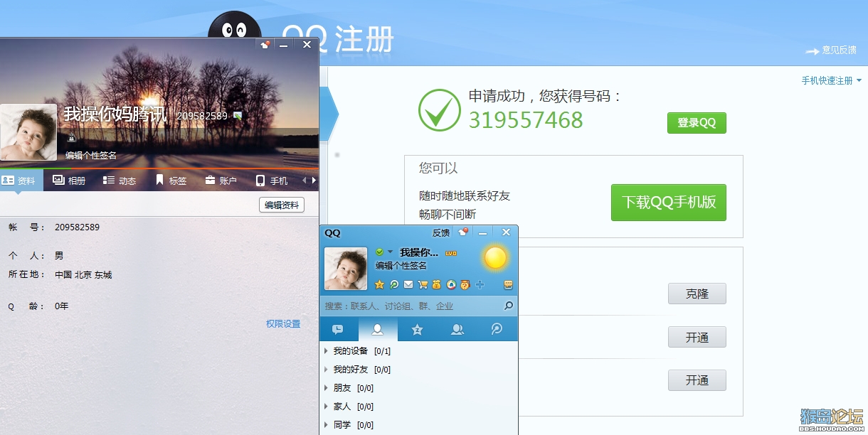
Task: Click the green 登录QQ button
Action: 697,122
